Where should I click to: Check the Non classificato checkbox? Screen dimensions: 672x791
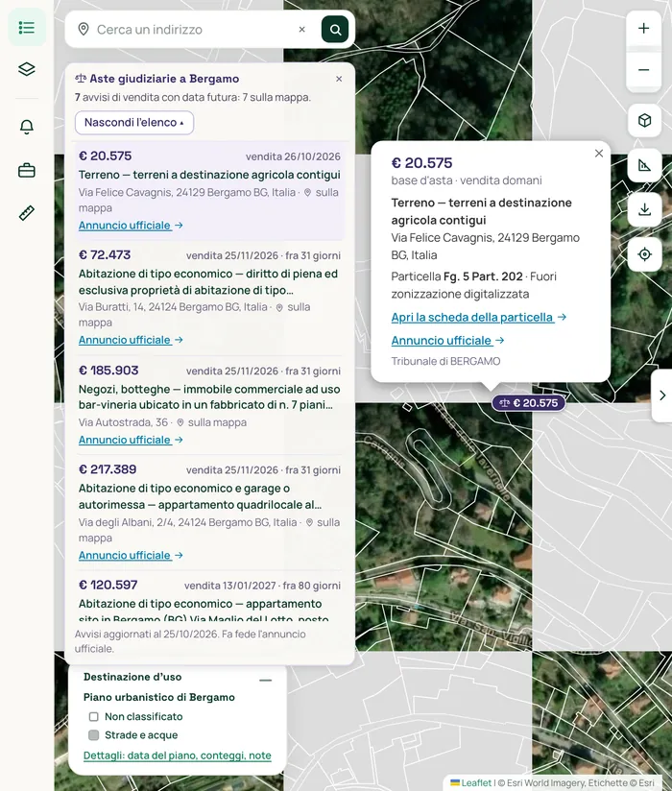click(x=94, y=717)
